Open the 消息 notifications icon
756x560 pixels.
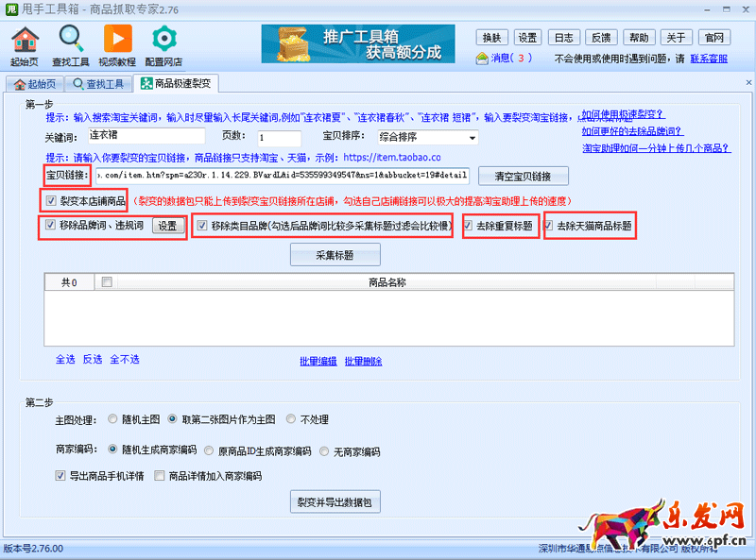click(482, 59)
